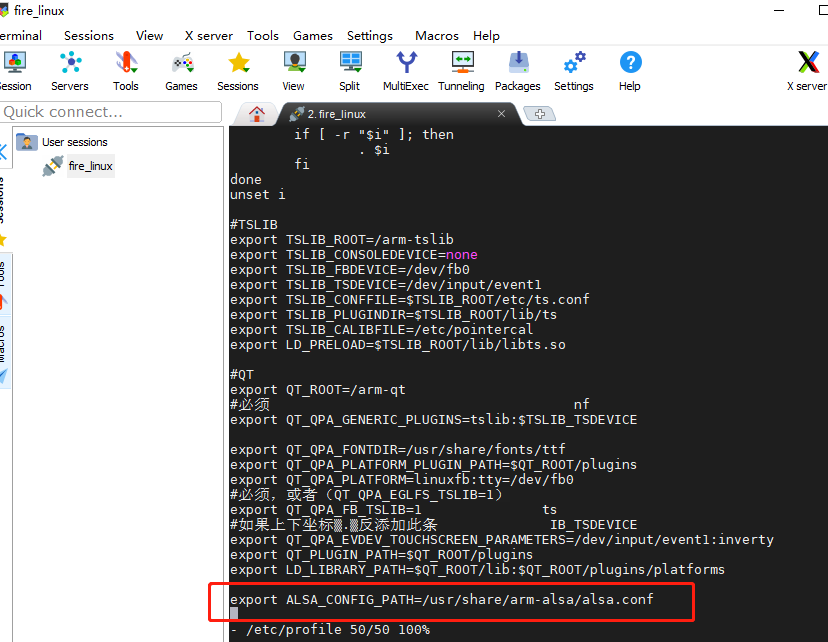Click the Quick connect field
Image resolution: width=828 pixels, height=642 pixels.
coord(110,111)
